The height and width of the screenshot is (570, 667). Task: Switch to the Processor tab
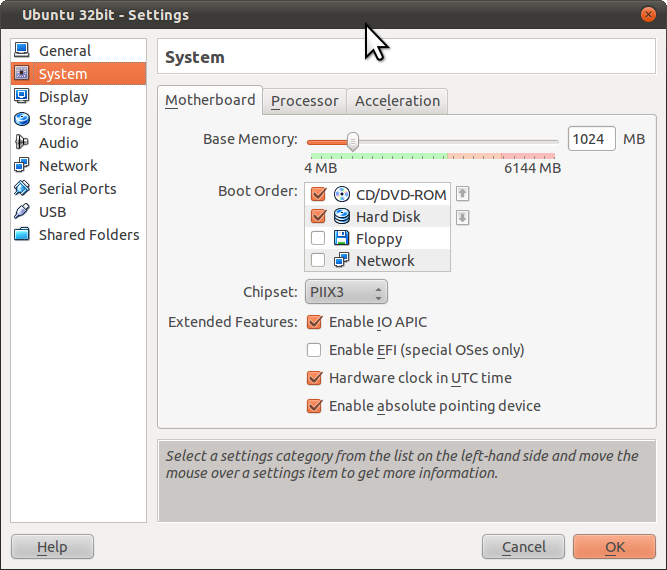pos(305,101)
